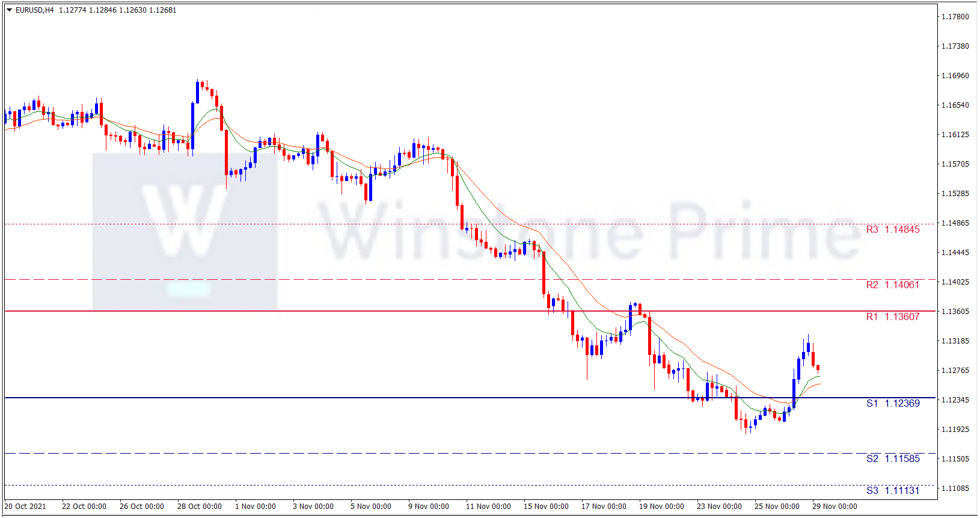Click the 1 Nov 00:00 time label
The image size is (980, 518).
256,507
